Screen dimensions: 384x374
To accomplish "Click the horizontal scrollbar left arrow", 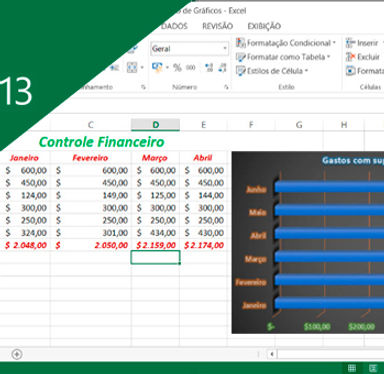I will [272, 354].
